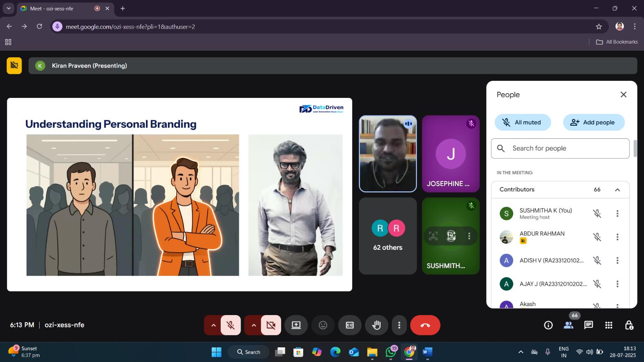Toggle closed captions button
Image resolution: width=644 pixels, height=362 pixels.
pos(350,325)
